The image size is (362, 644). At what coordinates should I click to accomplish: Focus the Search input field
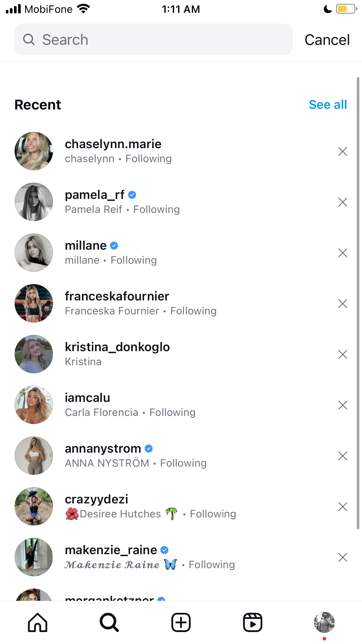point(153,39)
